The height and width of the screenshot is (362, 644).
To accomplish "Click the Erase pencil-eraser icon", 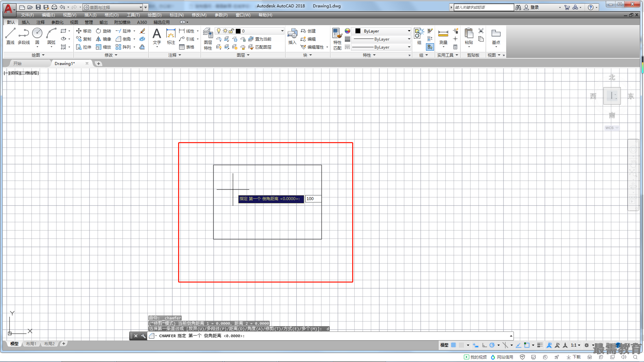I will [143, 31].
